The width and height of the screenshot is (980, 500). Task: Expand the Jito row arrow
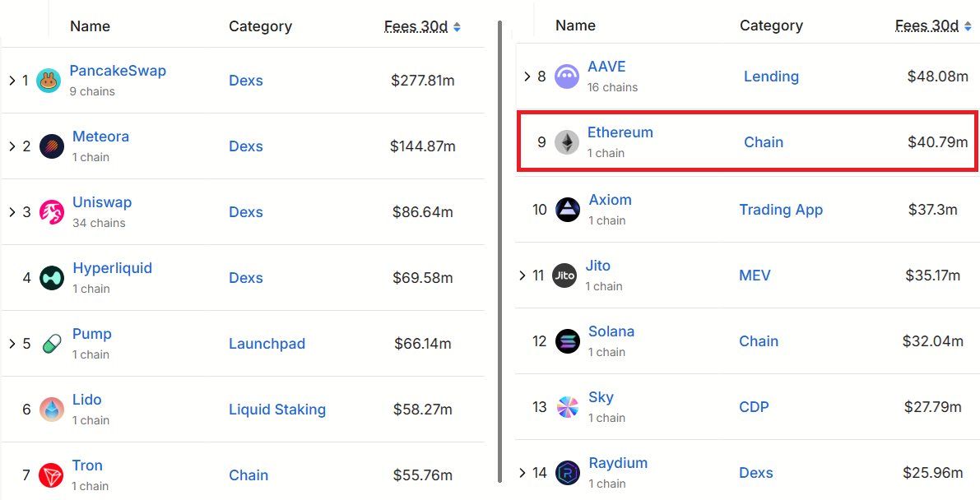(x=523, y=275)
